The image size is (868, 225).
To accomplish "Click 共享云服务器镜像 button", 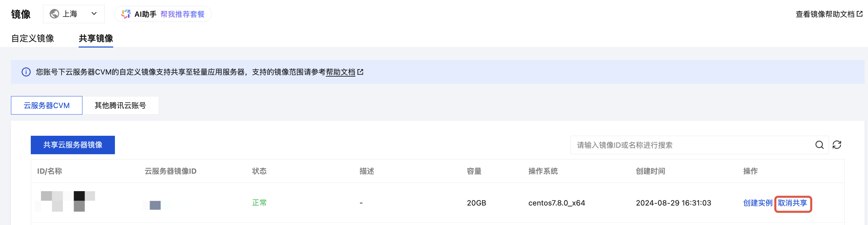I will tap(73, 145).
